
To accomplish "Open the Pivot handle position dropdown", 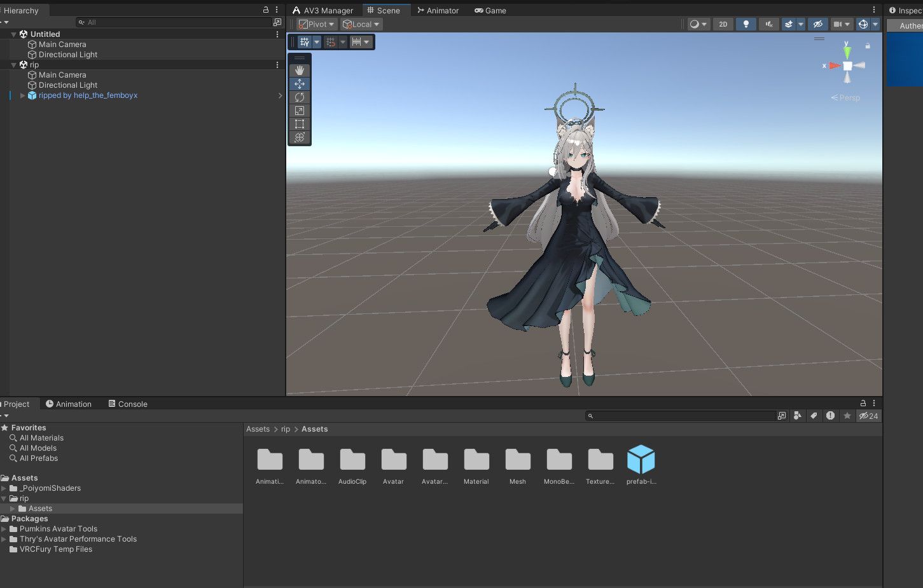I will click(x=316, y=24).
